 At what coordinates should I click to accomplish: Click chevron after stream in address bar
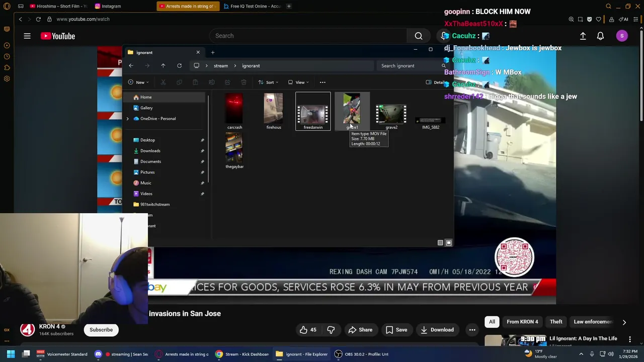tap(235, 65)
